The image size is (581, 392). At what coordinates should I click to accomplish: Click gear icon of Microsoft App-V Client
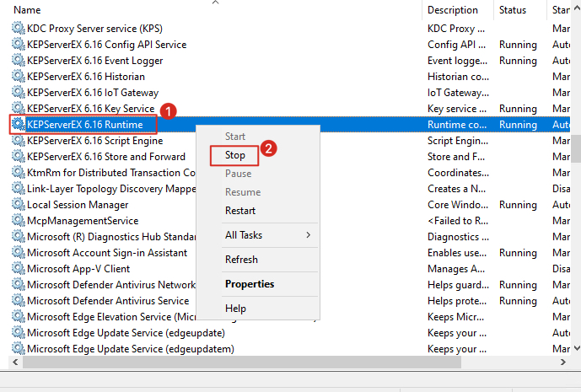tap(19, 268)
